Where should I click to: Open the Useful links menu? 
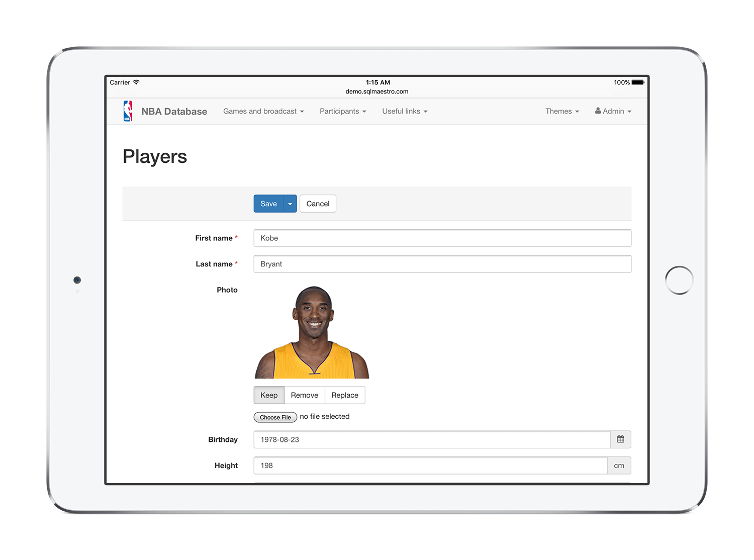click(405, 111)
